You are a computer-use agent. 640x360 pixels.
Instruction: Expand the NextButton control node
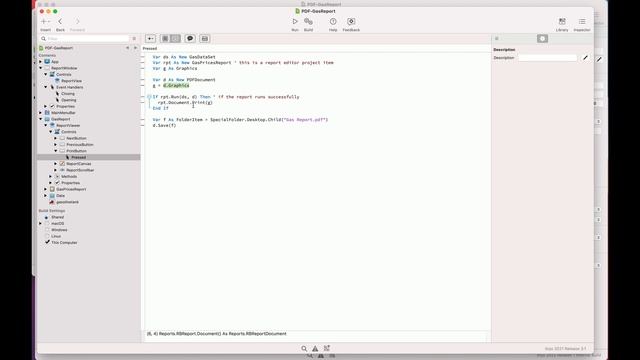pyautogui.click(x=56, y=138)
